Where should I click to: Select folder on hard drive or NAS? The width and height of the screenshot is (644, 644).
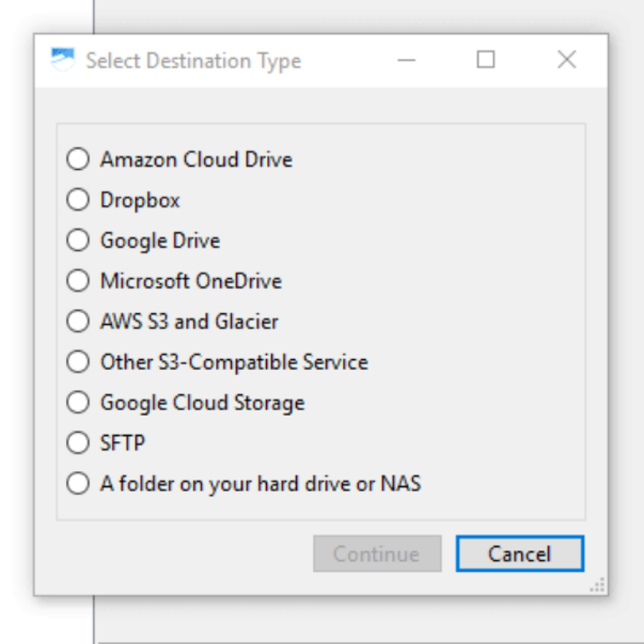coord(78,483)
